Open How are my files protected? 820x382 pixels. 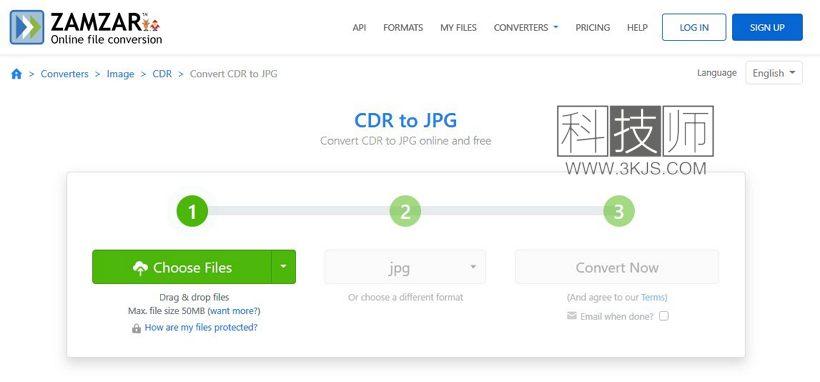click(201, 328)
